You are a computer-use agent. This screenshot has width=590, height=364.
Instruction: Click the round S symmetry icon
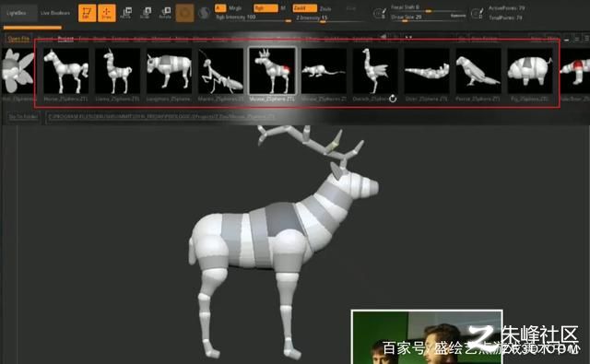click(205, 13)
